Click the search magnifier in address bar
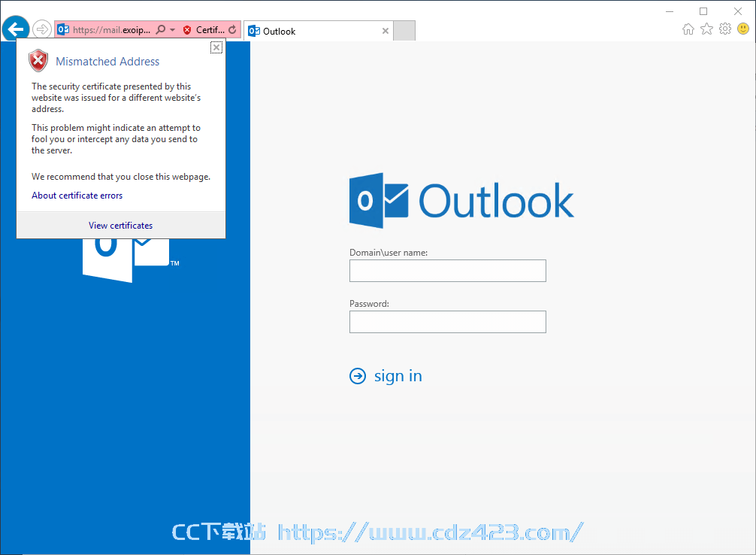Image resolution: width=756 pixels, height=555 pixels. tap(161, 30)
